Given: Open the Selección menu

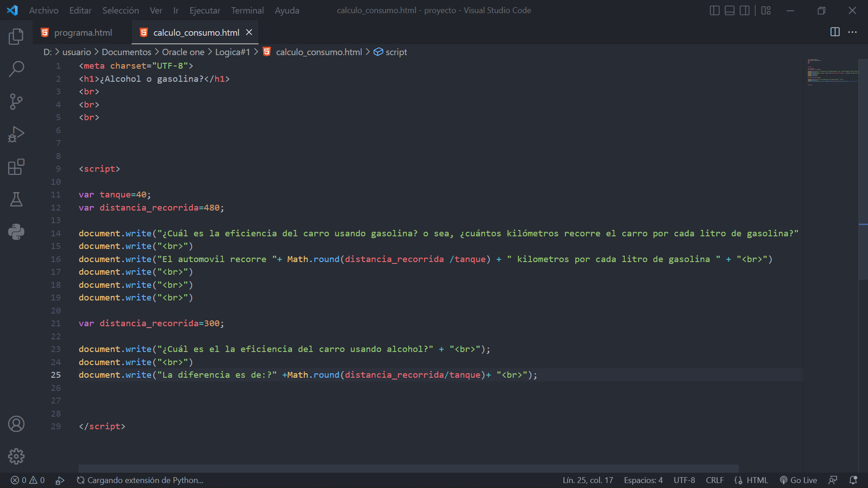Looking at the screenshot, I should click(x=121, y=10).
